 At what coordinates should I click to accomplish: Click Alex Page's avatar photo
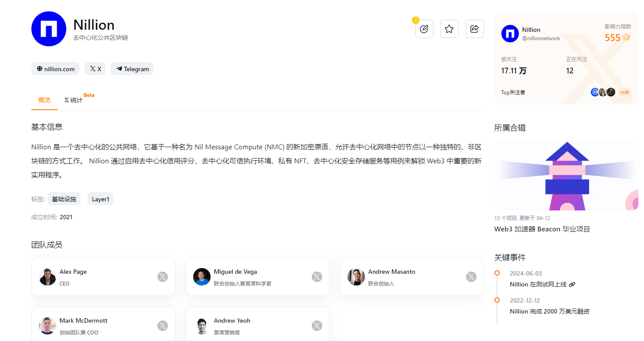[48, 277]
